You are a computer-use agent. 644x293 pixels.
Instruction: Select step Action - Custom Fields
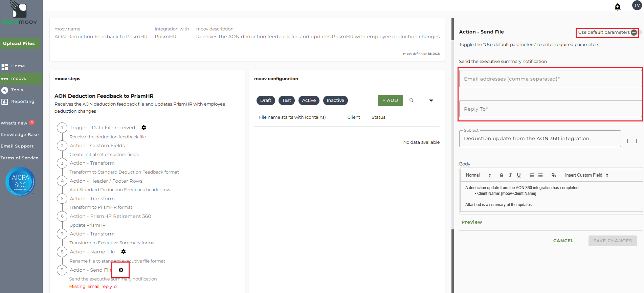point(97,145)
